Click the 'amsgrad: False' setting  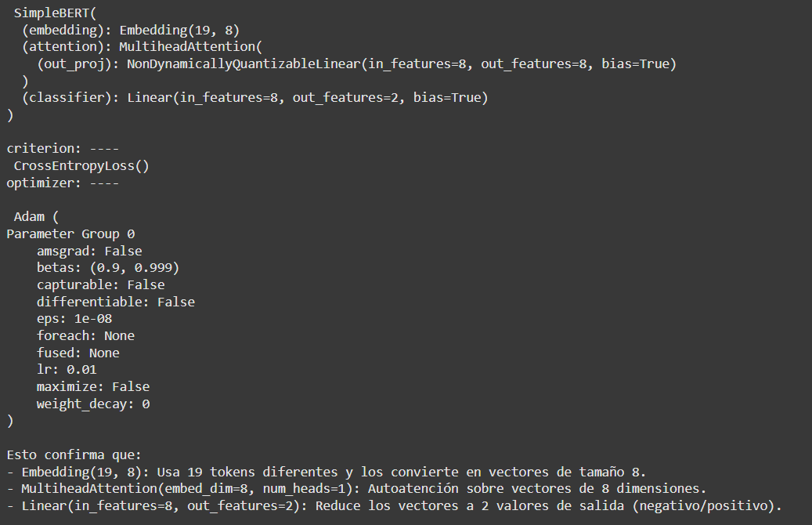click(x=89, y=252)
